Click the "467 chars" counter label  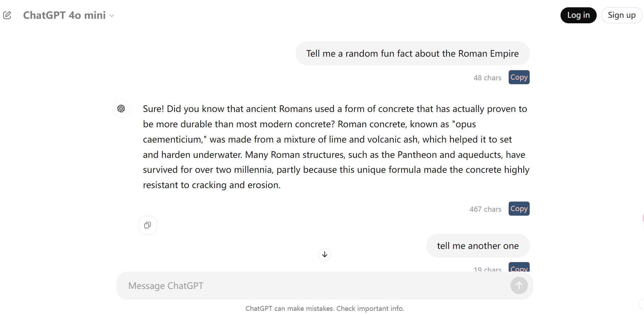[485, 209]
